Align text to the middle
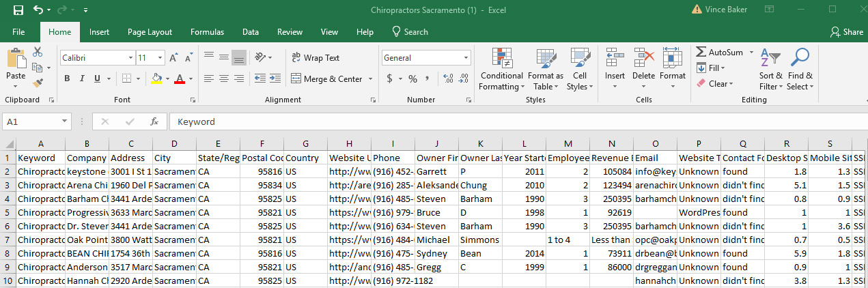Image resolution: width=868 pixels, height=288 pixels. 224,57
